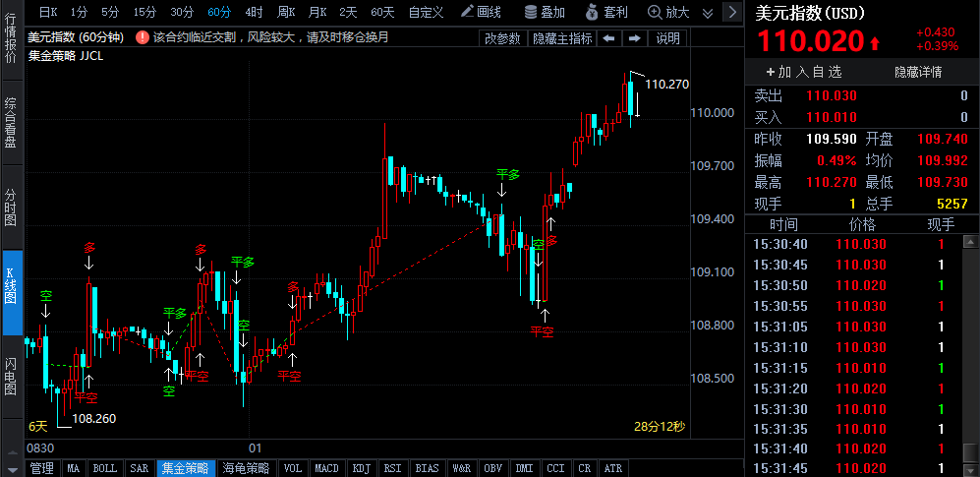Click the 卖出 110.030 quote row
The image size is (980, 477).
coord(862,96)
